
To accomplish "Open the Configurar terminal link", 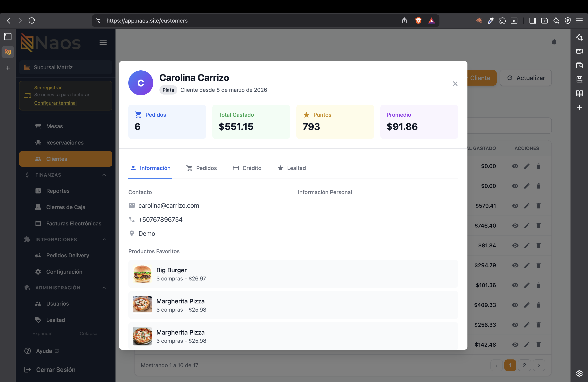I will (55, 103).
